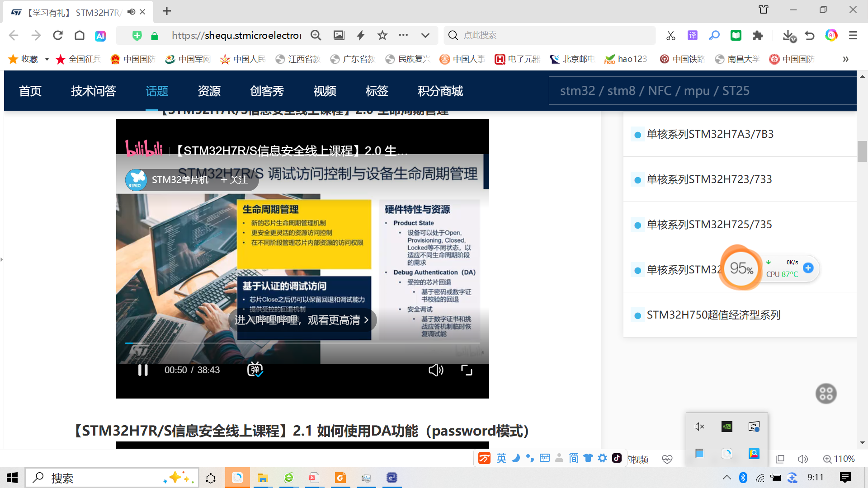The width and height of the screenshot is (868, 488).
Task: Click the green shield security icon
Action: coord(137,35)
